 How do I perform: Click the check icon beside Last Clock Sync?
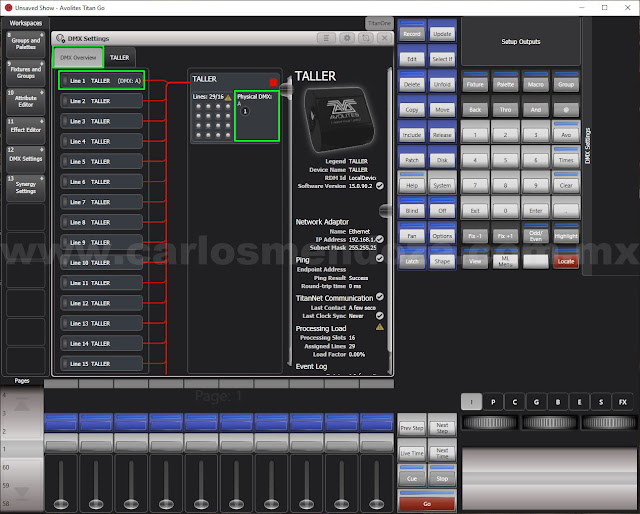380,316
